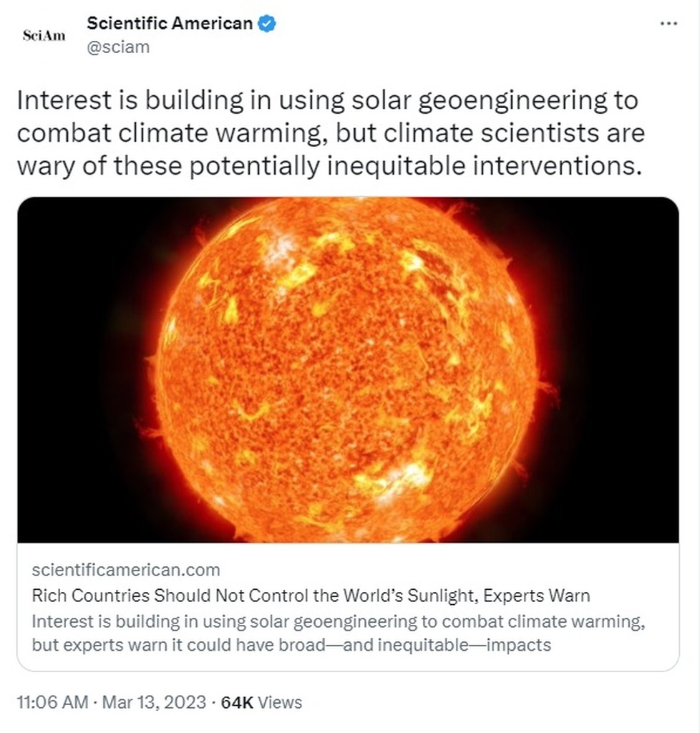Click the 'Views' label
Image resolution: width=700 pixels, height=733 pixels.
pyautogui.click(x=280, y=702)
